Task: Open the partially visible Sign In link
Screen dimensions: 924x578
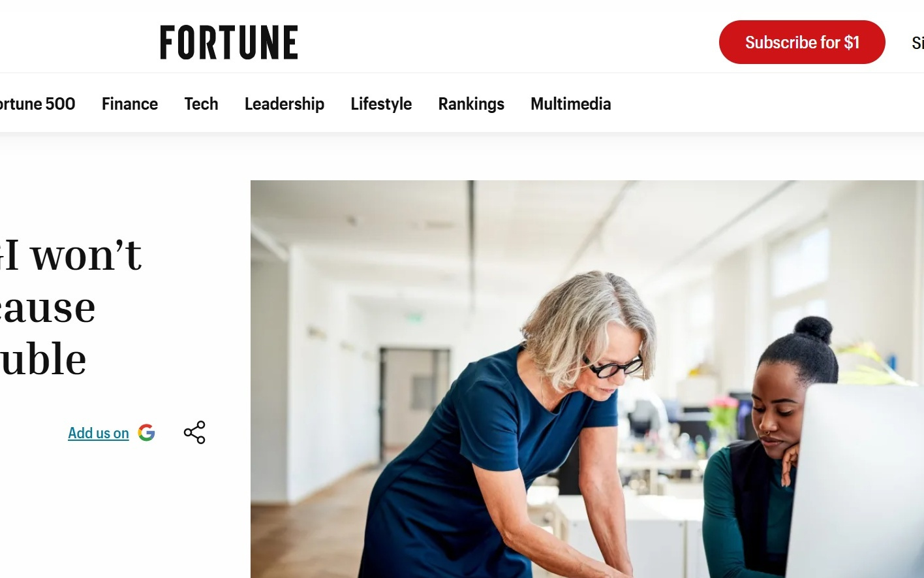Action: pos(917,43)
